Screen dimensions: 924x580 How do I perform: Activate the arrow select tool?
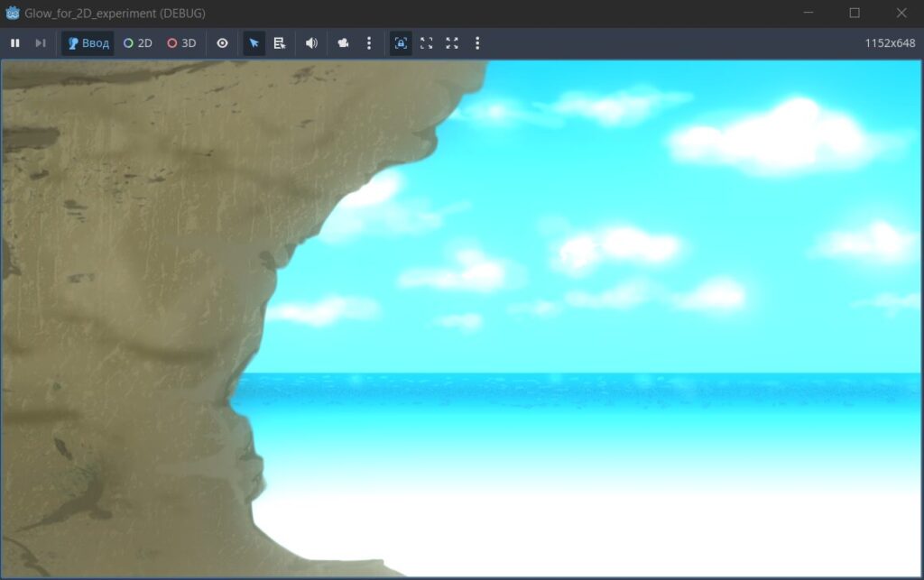coord(254,43)
